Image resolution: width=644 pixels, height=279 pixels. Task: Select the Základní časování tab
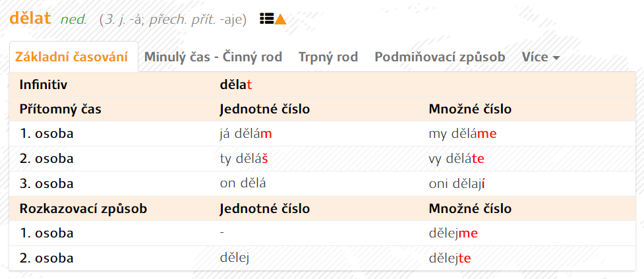click(71, 57)
